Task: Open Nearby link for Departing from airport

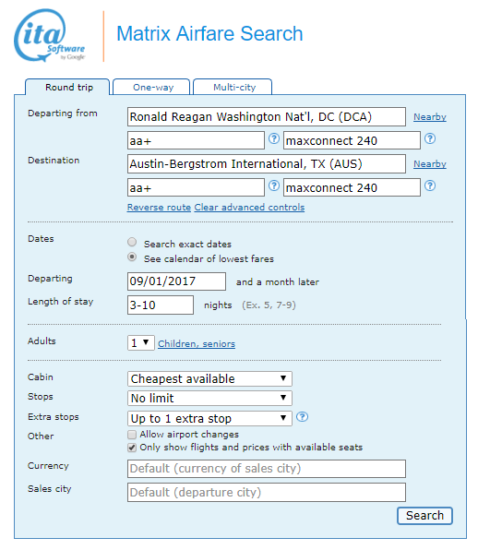Action: pos(430,117)
